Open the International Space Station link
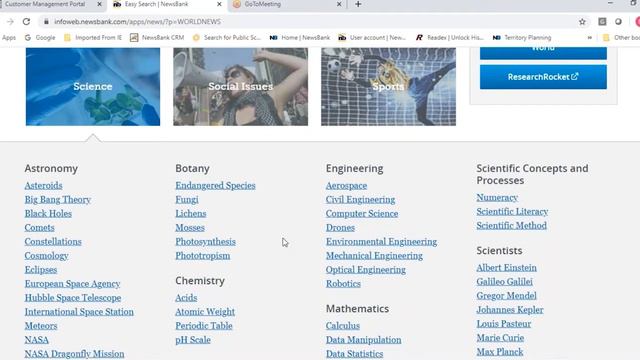This screenshot has height=360, width=640. 79,312
